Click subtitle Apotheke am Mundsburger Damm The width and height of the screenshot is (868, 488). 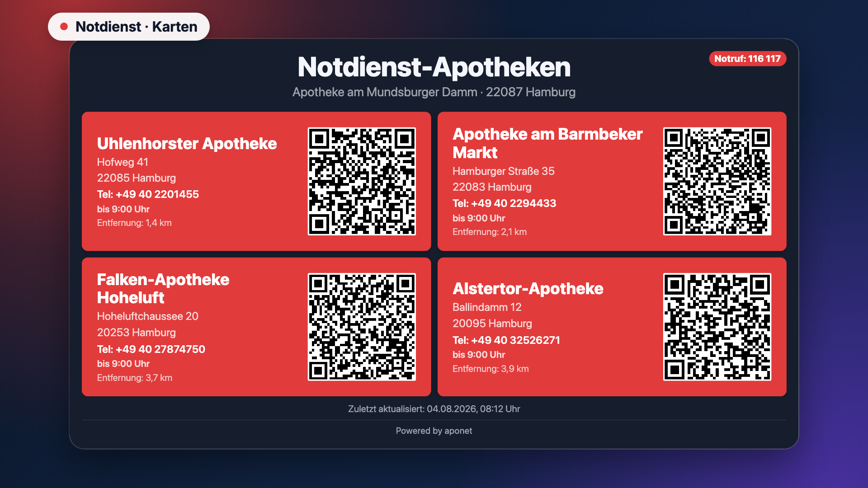pyautogui.click(x=385, y=92)
